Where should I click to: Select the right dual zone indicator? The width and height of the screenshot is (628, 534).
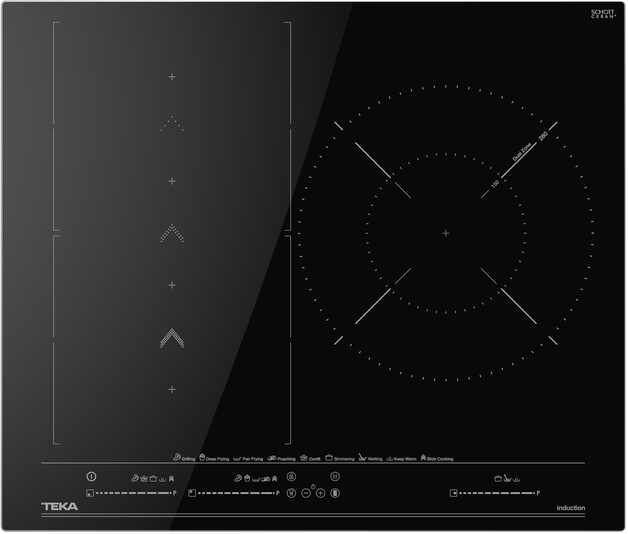453,493
